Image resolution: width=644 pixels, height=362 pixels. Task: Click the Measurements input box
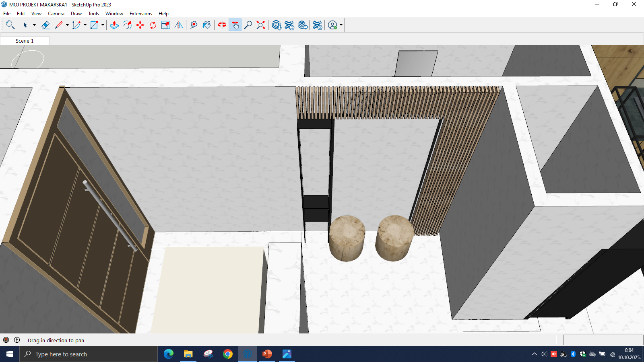click(x=603, y=340)
